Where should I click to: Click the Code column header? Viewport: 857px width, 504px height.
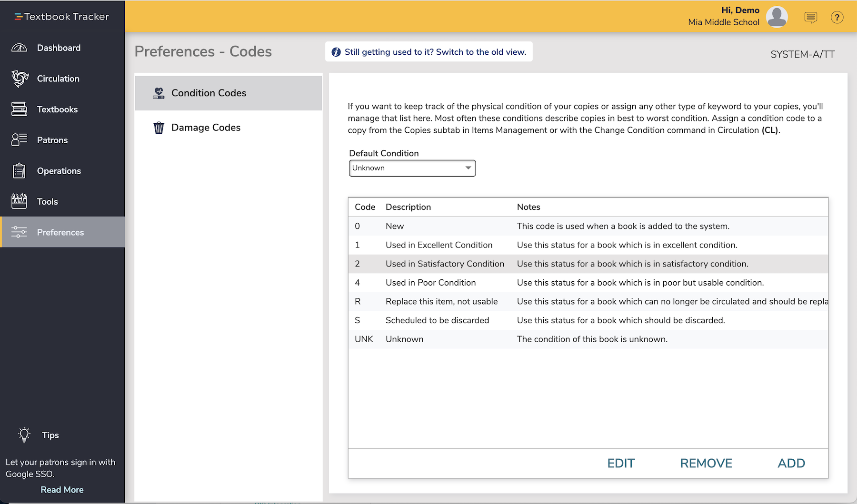(365, 207)
